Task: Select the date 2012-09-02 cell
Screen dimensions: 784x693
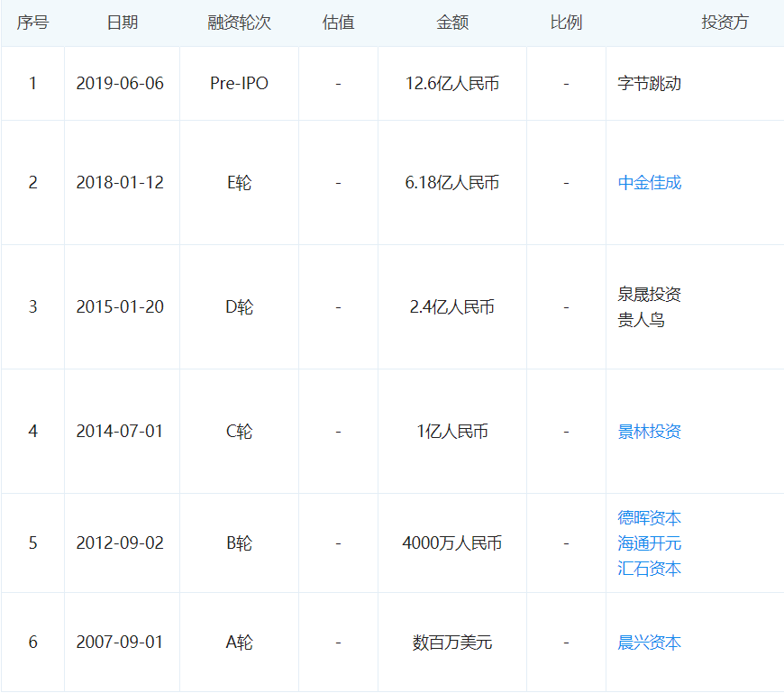Action: tap(120, 543)
